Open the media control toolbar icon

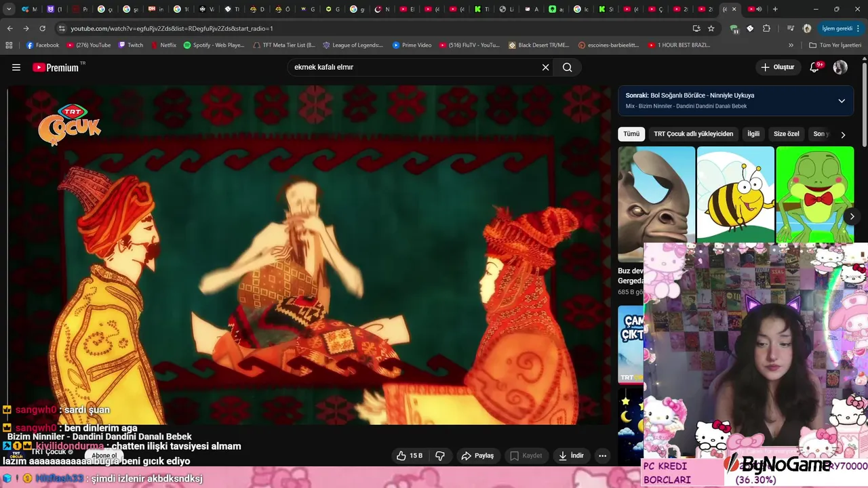pos(791,28)
